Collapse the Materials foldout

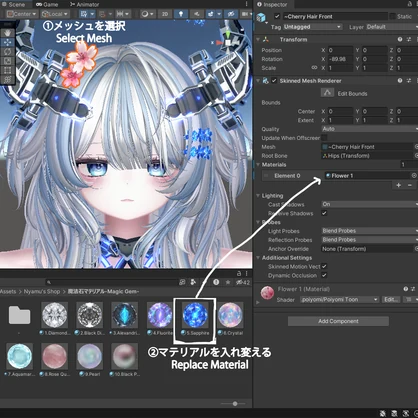258,164
